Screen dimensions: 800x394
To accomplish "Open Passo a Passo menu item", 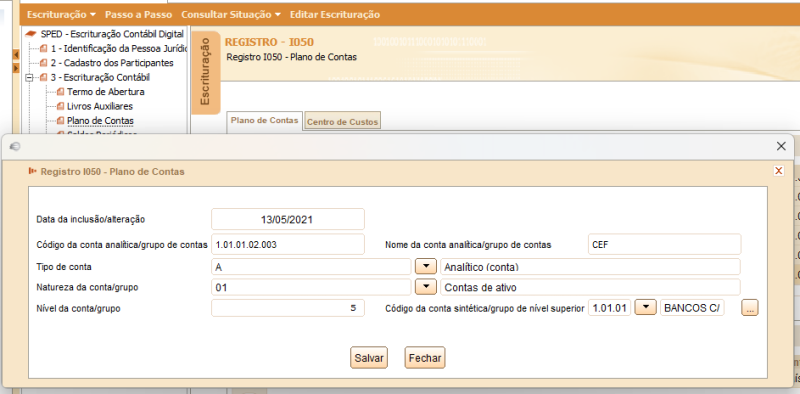I will [x=138, y=15].
